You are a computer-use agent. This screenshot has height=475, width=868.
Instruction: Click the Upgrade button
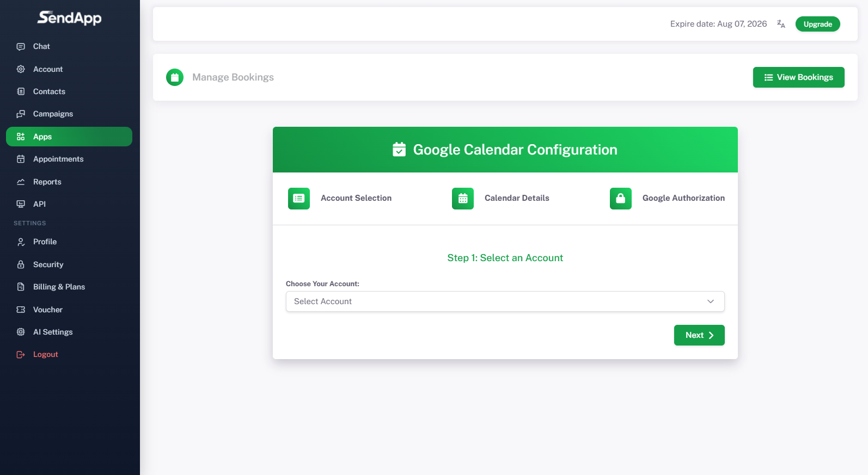click(x=818, y=24)
